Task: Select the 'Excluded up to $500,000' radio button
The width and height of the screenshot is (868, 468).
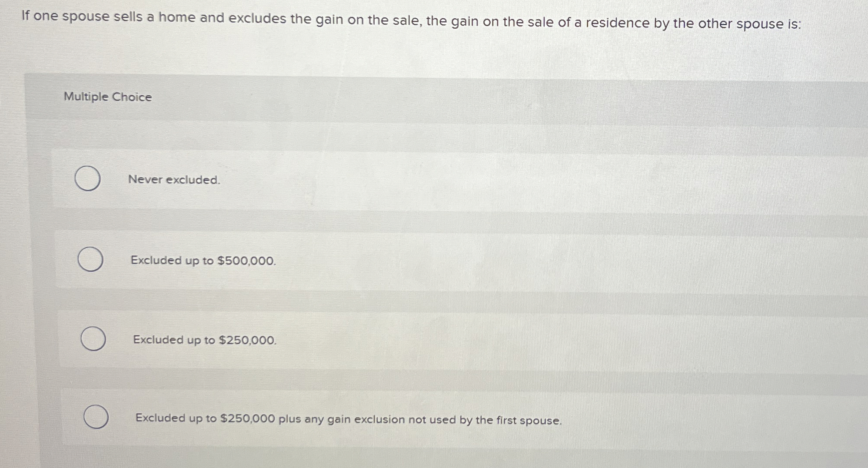Action: 90,260
